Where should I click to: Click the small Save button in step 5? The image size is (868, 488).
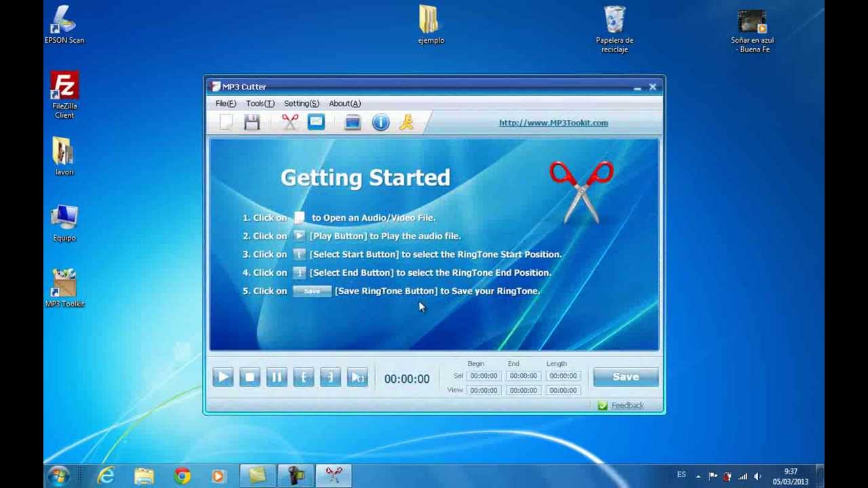point(312,291)
